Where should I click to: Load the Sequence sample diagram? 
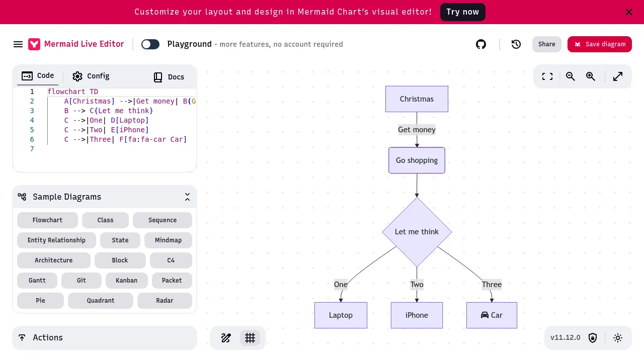(162, 220)
